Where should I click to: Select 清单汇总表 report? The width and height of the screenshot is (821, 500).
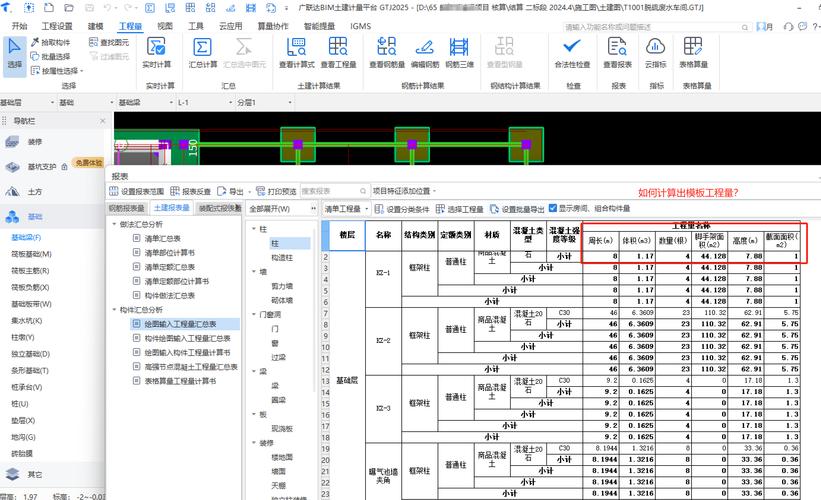(162, 238)
